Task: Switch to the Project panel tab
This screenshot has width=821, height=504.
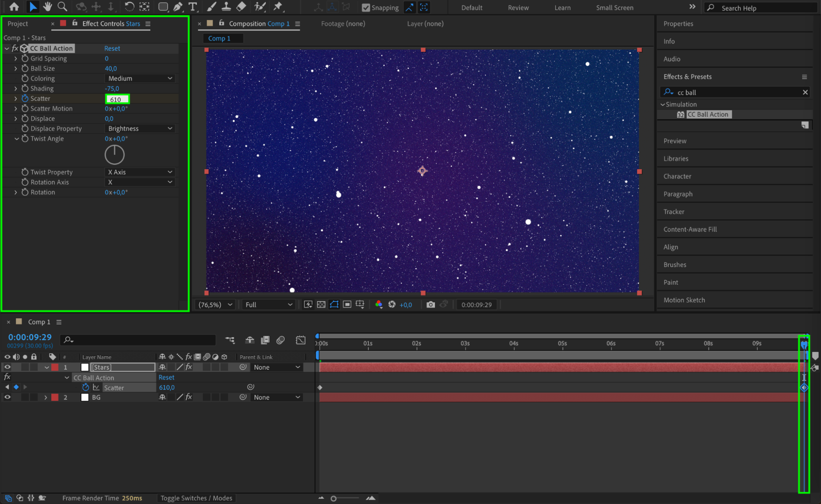Action: (x=18, y=24)
